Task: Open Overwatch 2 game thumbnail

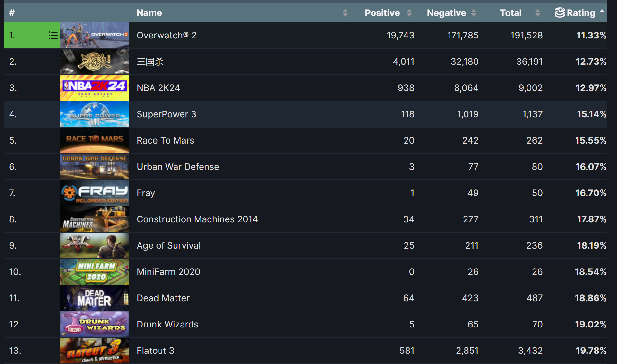Action: pos(95,35)
